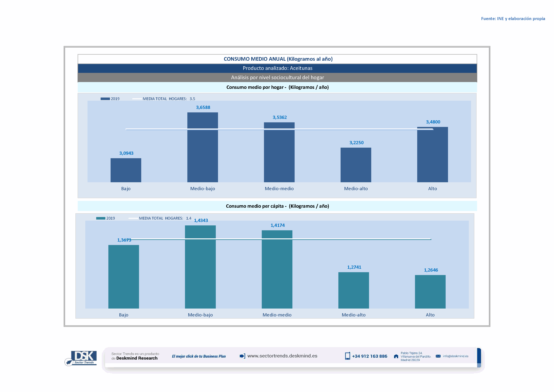
Task: Click the envelope email icon in footer
Action: tap(438, 356)
